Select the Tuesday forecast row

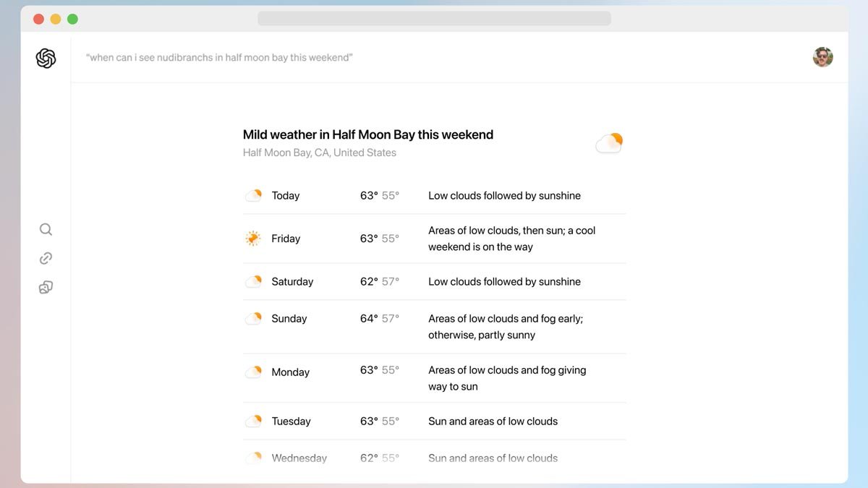pyautogui.click(x=434, y=421)
